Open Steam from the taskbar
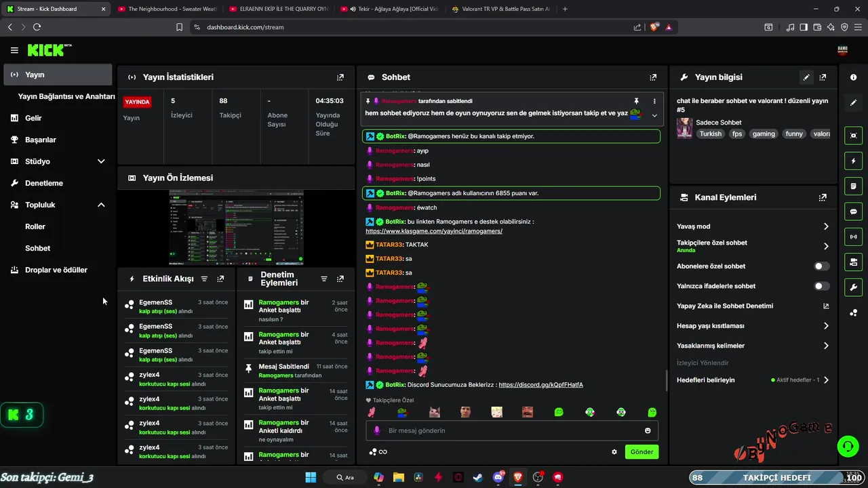Screen dimensions: 868x488 478,477
